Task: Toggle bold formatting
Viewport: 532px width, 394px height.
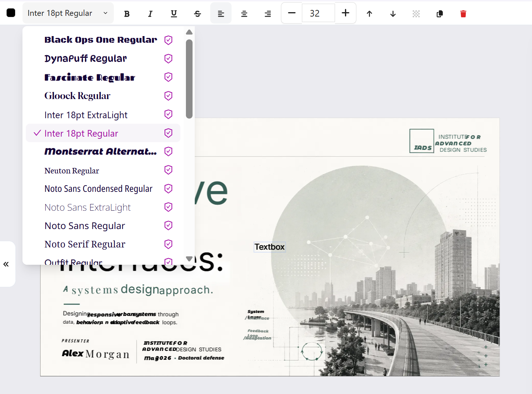Action: (x=127, y=14)
